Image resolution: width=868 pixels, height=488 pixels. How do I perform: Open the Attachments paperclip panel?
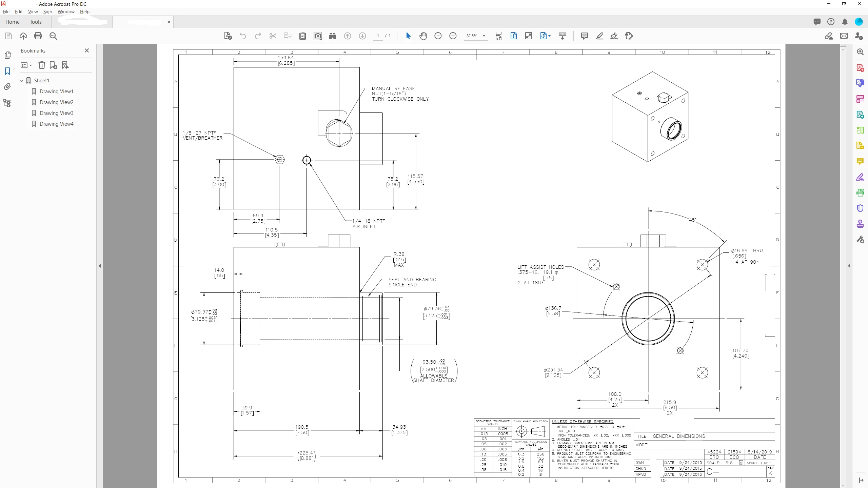pyautogui.click(x=7, y=87)
